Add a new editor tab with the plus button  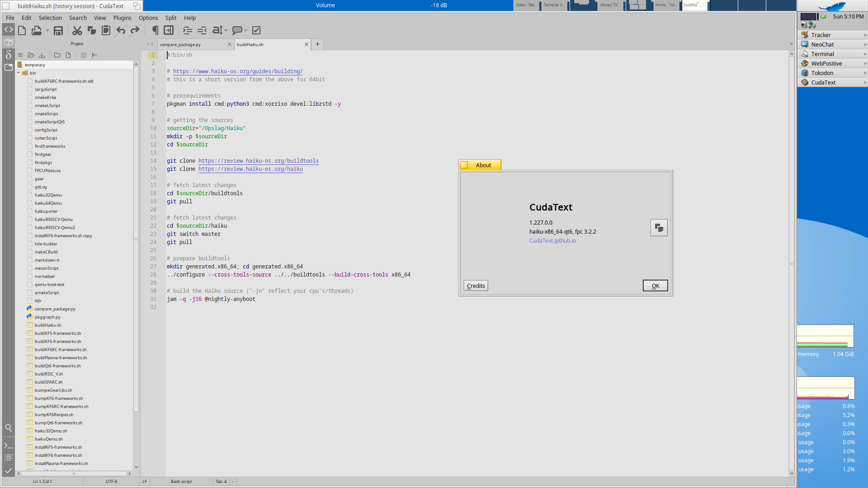[x=317, y=44]
